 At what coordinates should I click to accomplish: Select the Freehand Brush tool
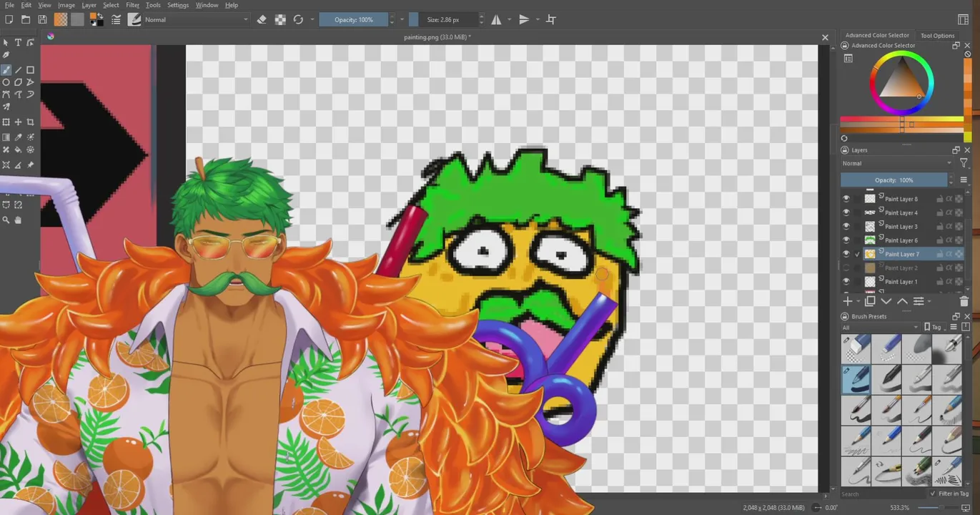(x=6, y=70)
